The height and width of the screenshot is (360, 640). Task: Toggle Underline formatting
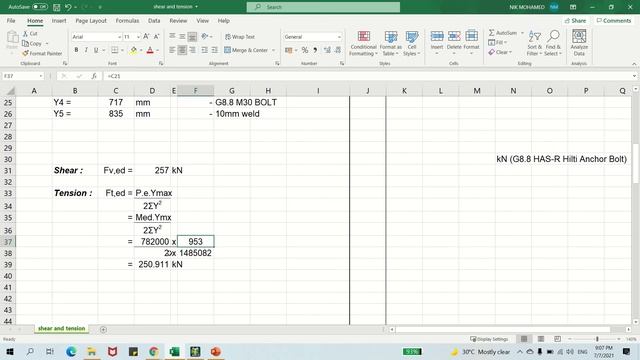[x=96, y=50]
